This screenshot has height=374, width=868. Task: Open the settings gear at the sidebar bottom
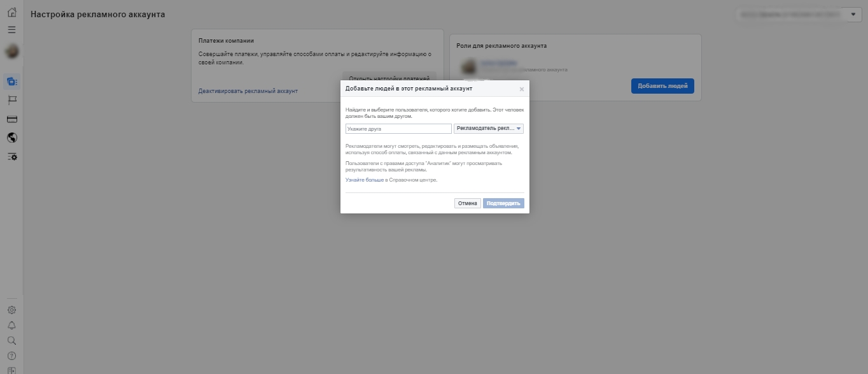[11, 310]
